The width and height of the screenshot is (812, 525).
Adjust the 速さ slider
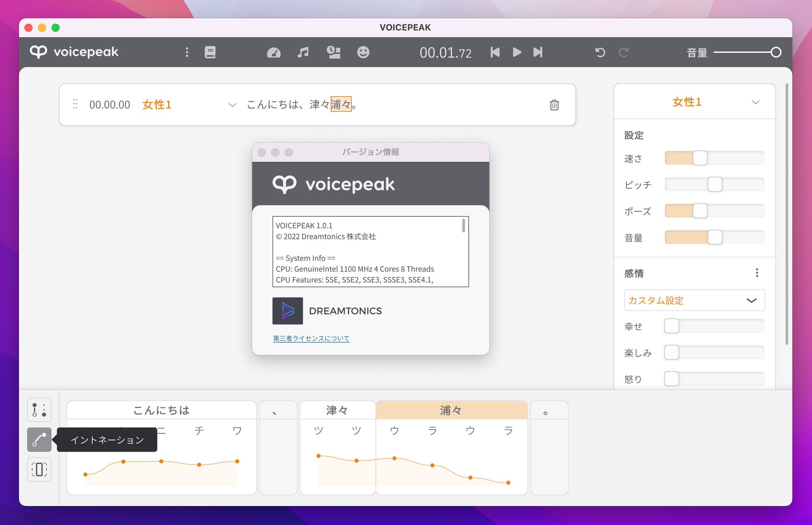[x=714, y=158]
